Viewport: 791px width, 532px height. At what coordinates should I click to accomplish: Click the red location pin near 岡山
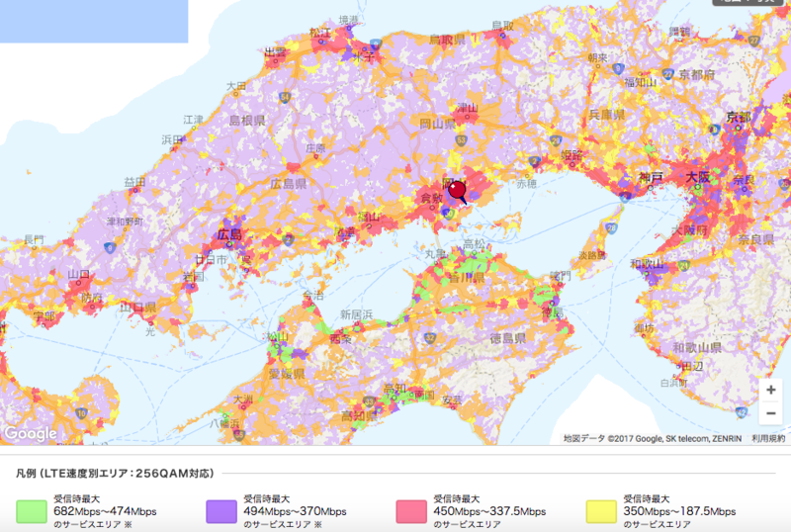click(x=457, y=192)
